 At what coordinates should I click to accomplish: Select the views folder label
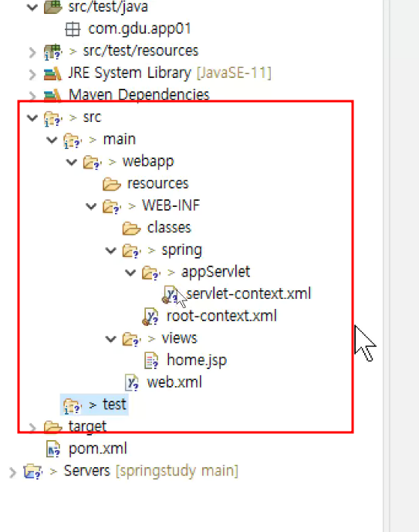179,338
